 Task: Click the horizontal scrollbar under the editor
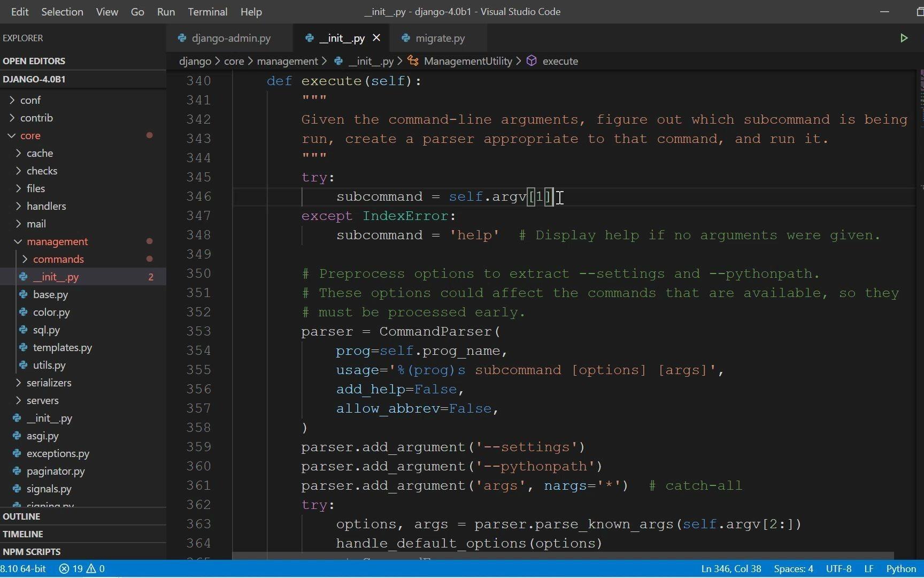click(x=563, y=556)
